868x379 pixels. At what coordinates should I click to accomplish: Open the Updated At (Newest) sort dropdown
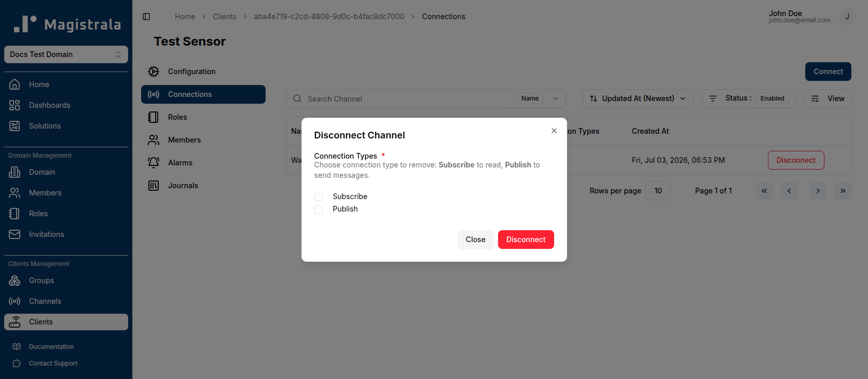click(x=638, y=99)
